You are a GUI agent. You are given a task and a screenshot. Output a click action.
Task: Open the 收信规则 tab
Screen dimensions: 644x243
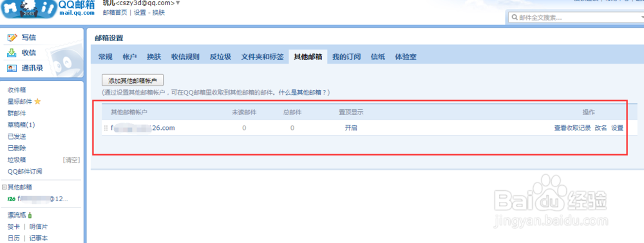185,57
